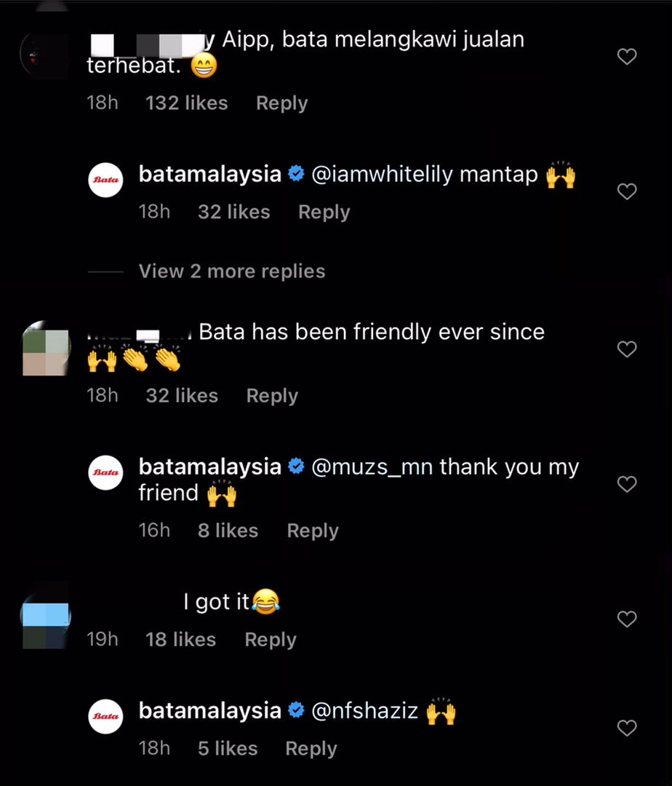672x786 pixels.
Task: Open the @muzs_mn mention link
Action: 372,467
